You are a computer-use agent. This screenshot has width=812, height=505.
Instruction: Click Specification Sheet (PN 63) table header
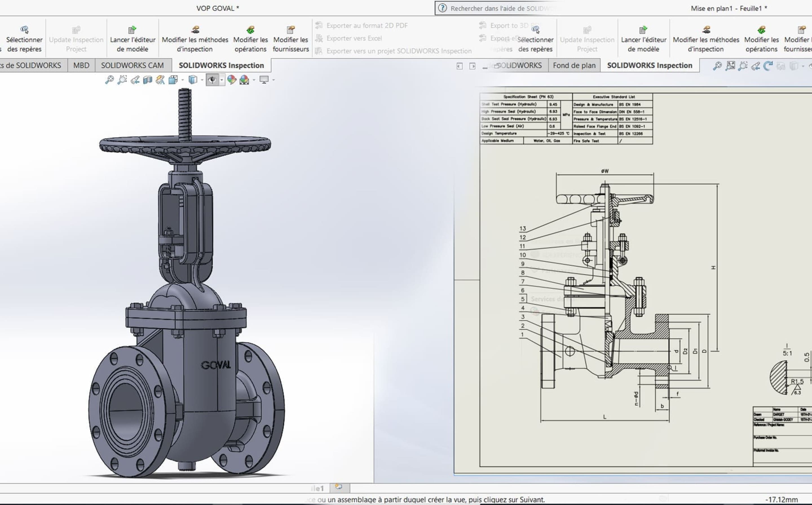526,96
